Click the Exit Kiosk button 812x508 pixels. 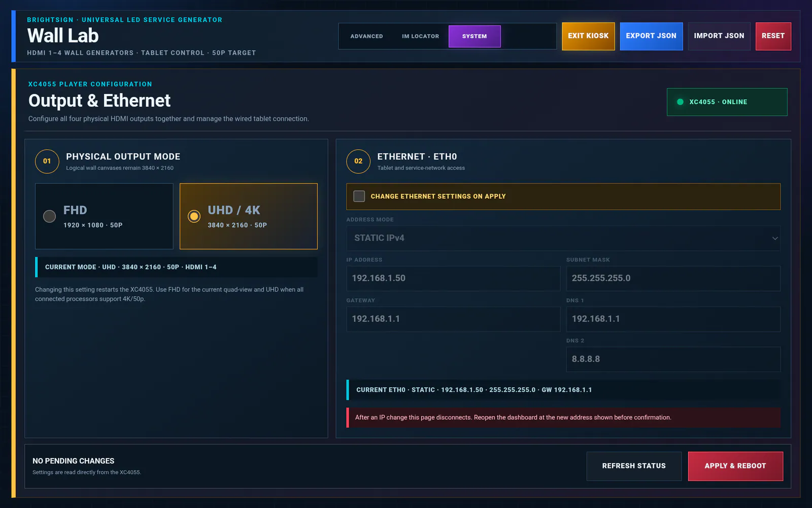click(588, 36)
